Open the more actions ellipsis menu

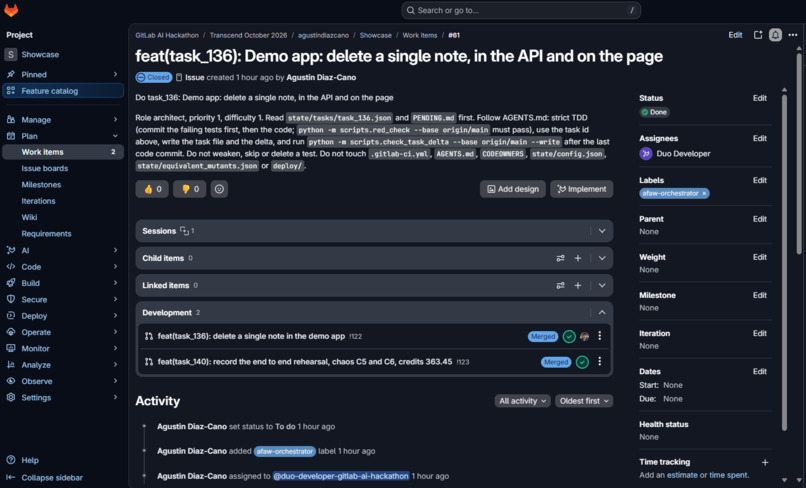pyautogui.click(x=793, y=35)
